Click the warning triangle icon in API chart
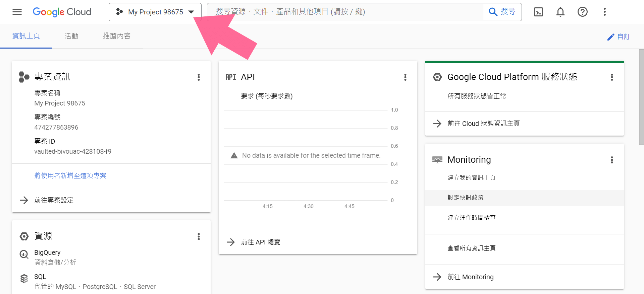Viewport: 644px width, 294px height. coord(234,155)
